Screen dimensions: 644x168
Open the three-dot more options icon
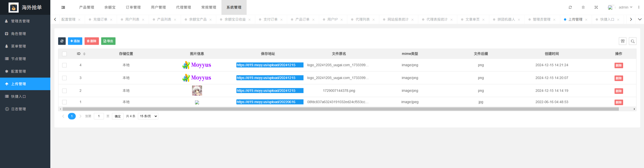tap(638, 8)
